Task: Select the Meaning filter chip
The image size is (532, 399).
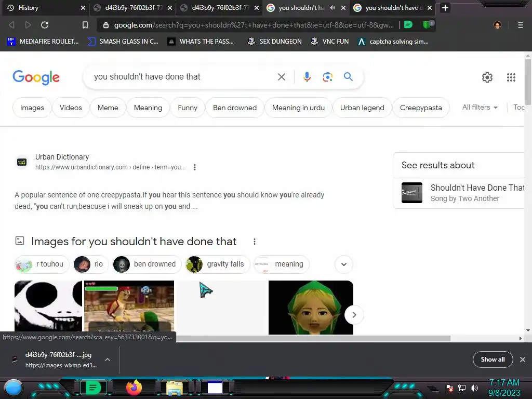Action: point(148,108)
